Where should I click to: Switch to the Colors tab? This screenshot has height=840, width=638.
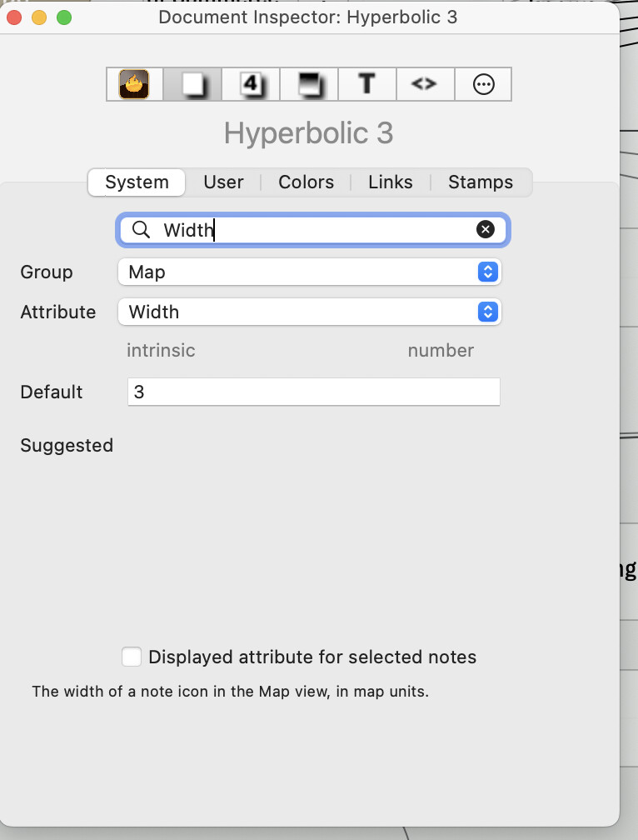click(x=307, y=182)
